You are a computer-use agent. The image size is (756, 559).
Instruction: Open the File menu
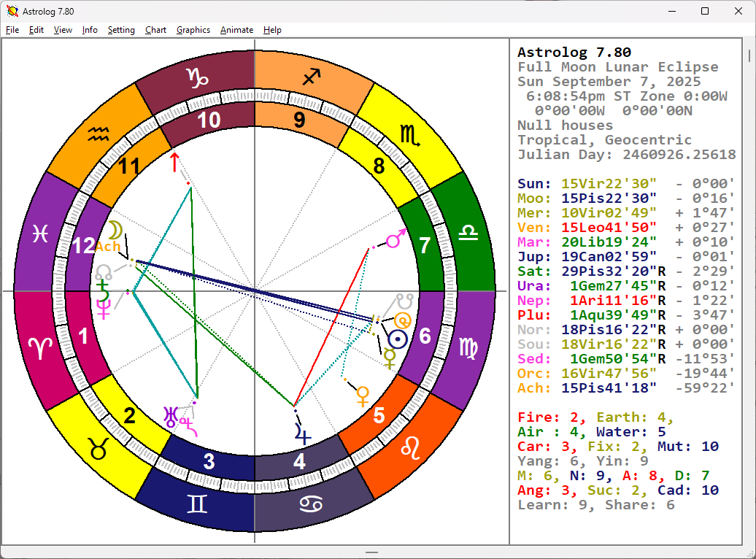[12, 30]
